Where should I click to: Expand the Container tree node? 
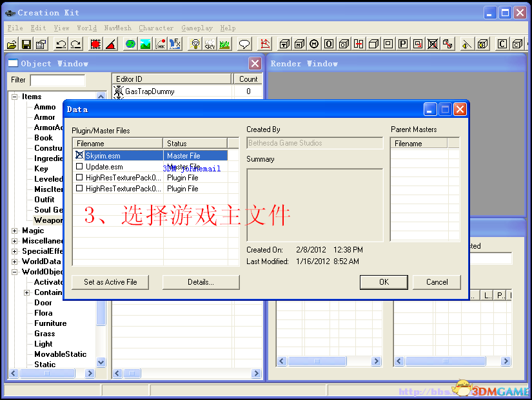coord(26,292)
